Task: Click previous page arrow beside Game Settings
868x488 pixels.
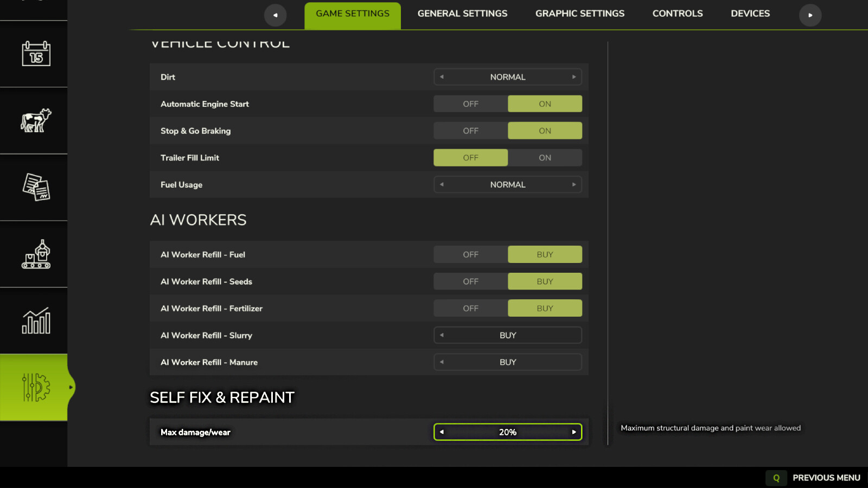Action: (275, 15)
